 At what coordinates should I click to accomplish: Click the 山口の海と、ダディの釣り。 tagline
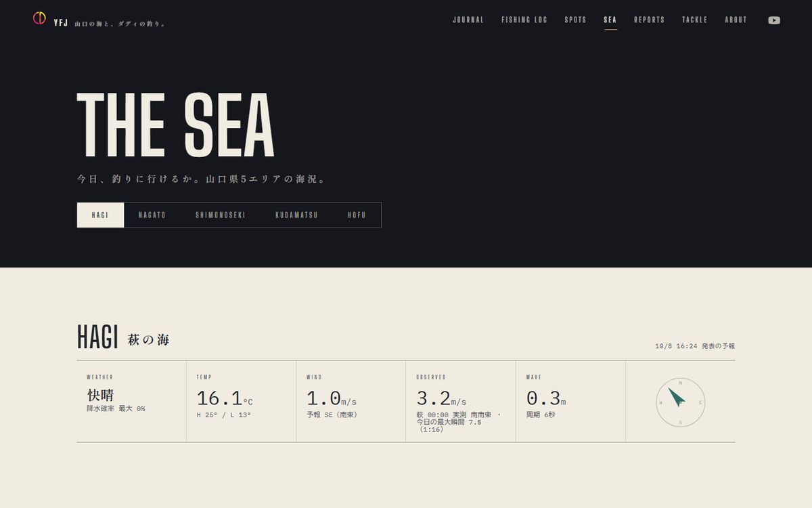[120, 24]
